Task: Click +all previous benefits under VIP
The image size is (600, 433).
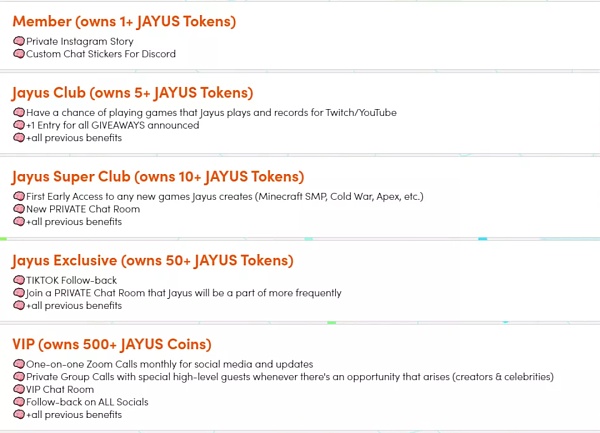Action: pyautogui.click(x=73, y=414)
